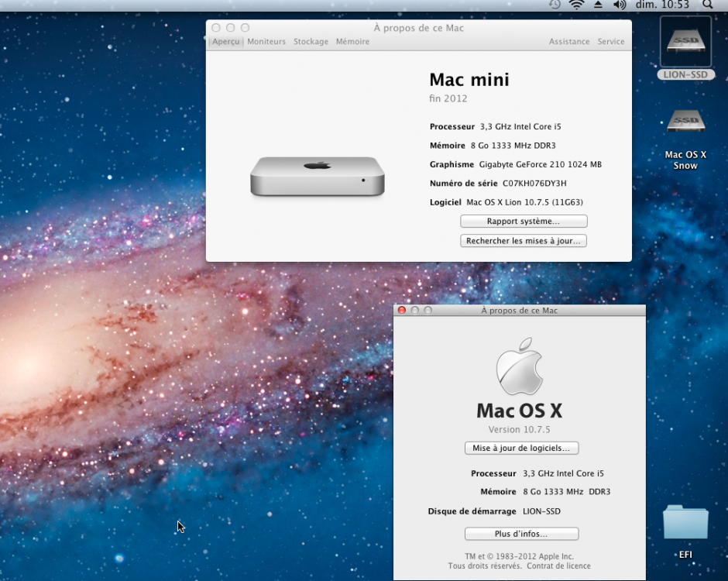Select the EFI folder on desktop
This screenshot has width=728, height=581.
click(x=685, y=522)
